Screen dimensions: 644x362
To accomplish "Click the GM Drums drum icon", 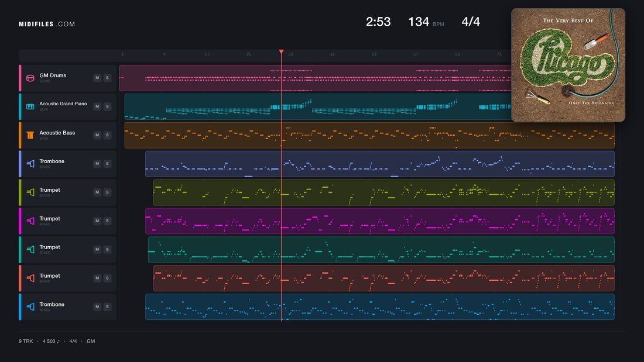I will pyautogui.click(x=30, y=78).
